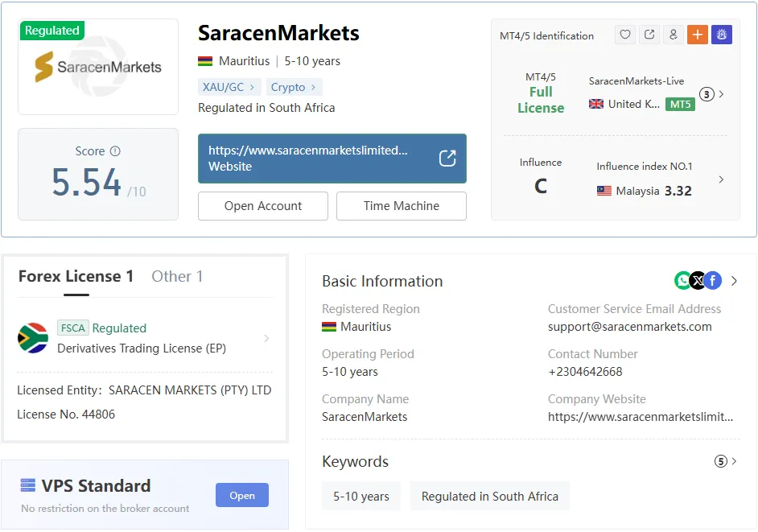Click the MT4/5 Identification heading
Screen dimensions: 758x532
pos(546,35)
